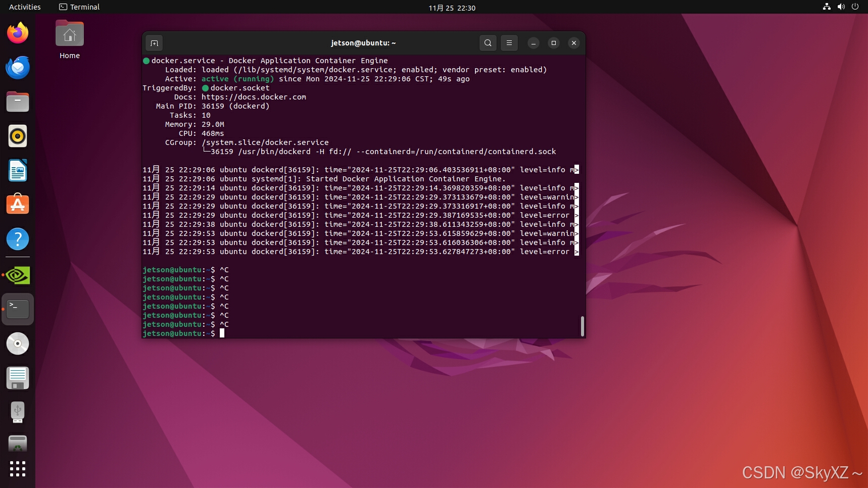Launch Thunderbird mail client
The image size is (868, 488).
click(x=18, y=68)
